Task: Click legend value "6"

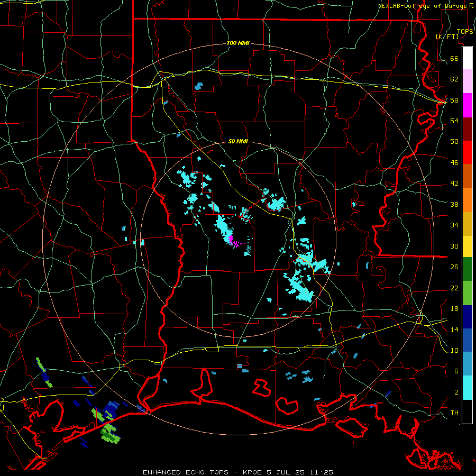Action: click(x=456, y=371)
